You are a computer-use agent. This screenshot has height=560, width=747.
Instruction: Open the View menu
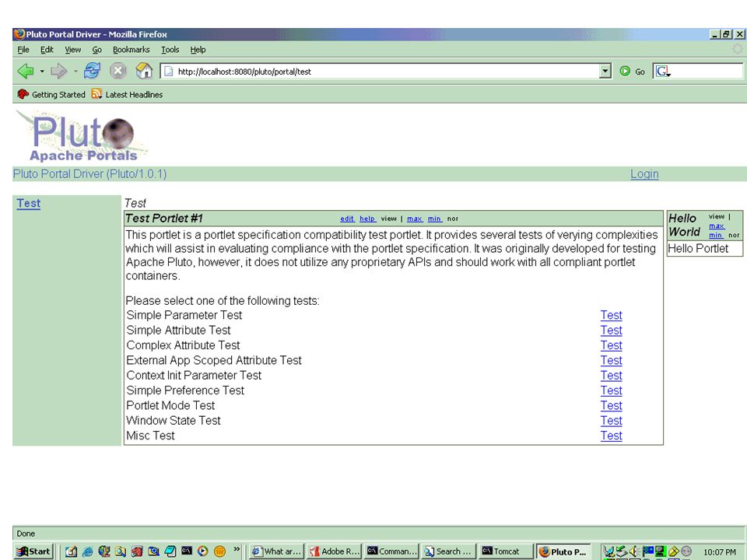(x=73, y=50)
